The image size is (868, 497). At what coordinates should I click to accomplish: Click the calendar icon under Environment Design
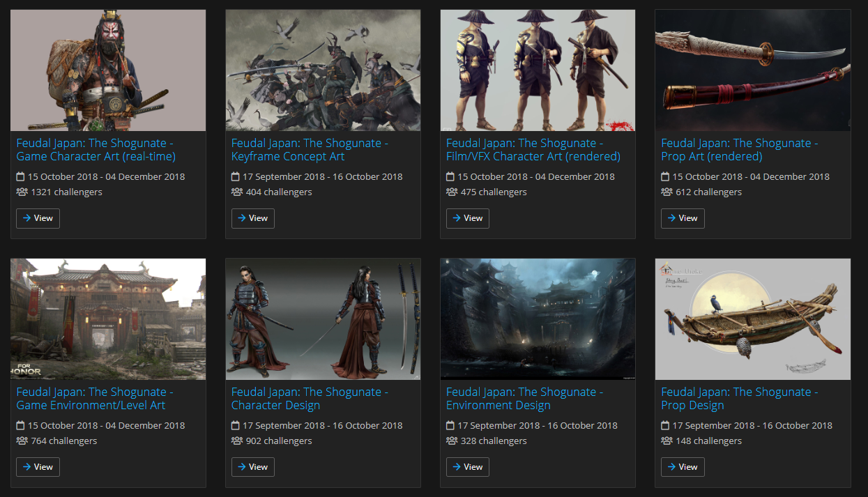click(450, 425)
